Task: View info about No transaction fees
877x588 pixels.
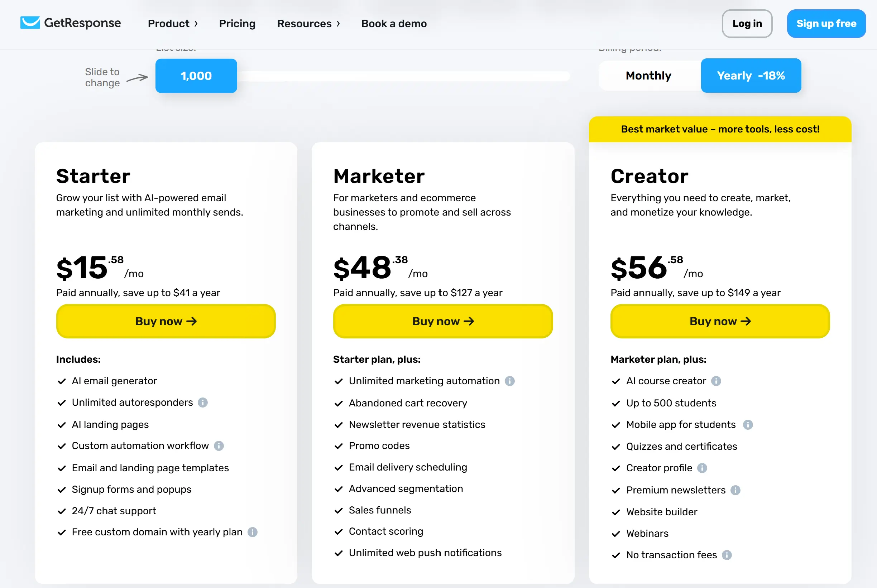Action: tap(728, 555)
